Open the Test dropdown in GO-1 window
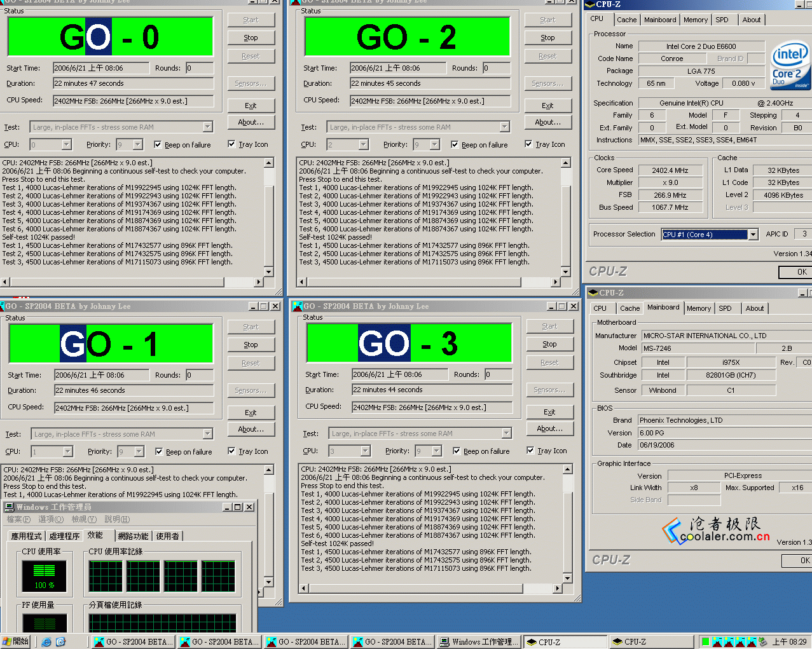The width and height of the screenshot is (812, 649). pyautogui.click(x=207, y=434)
